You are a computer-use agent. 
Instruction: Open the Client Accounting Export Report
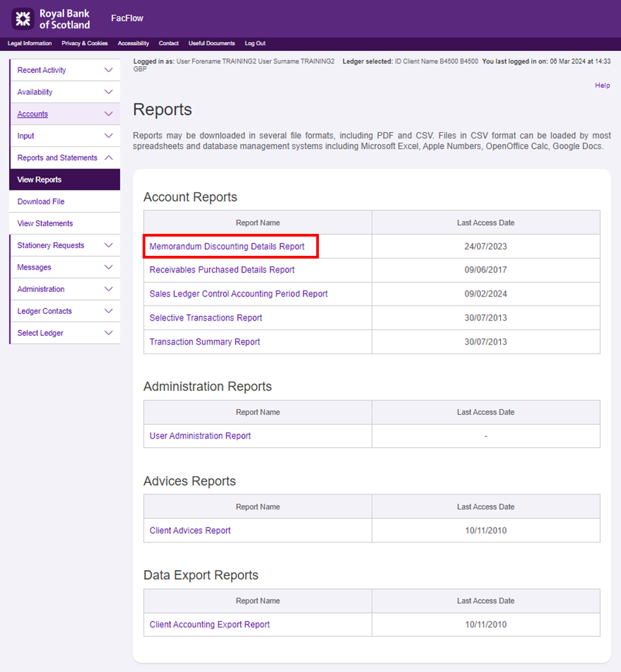coord(209,624)
